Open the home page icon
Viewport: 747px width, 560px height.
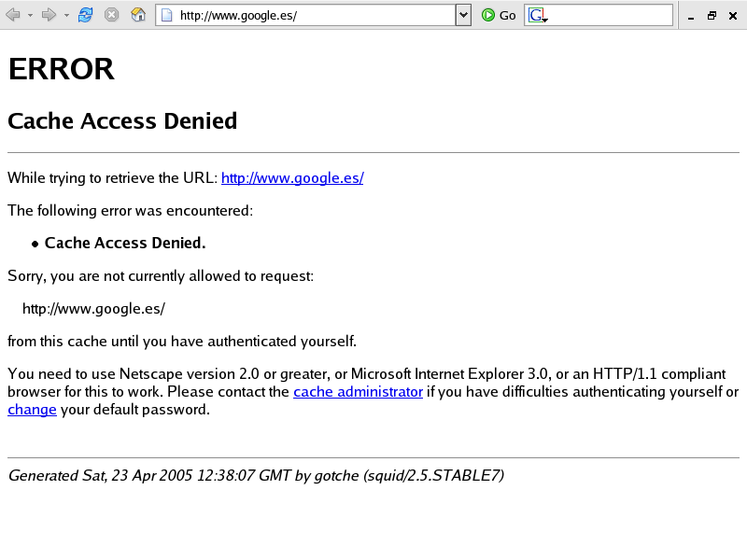coord(138,15)
